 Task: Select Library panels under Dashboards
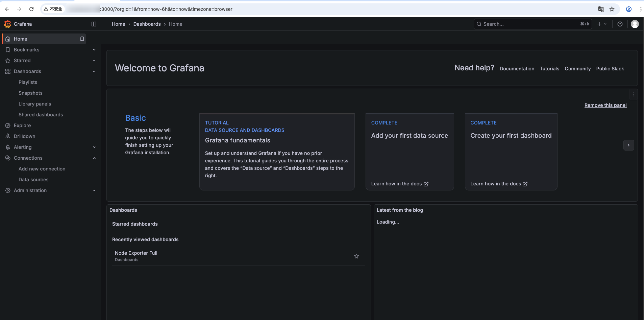(x=35, y=104)
